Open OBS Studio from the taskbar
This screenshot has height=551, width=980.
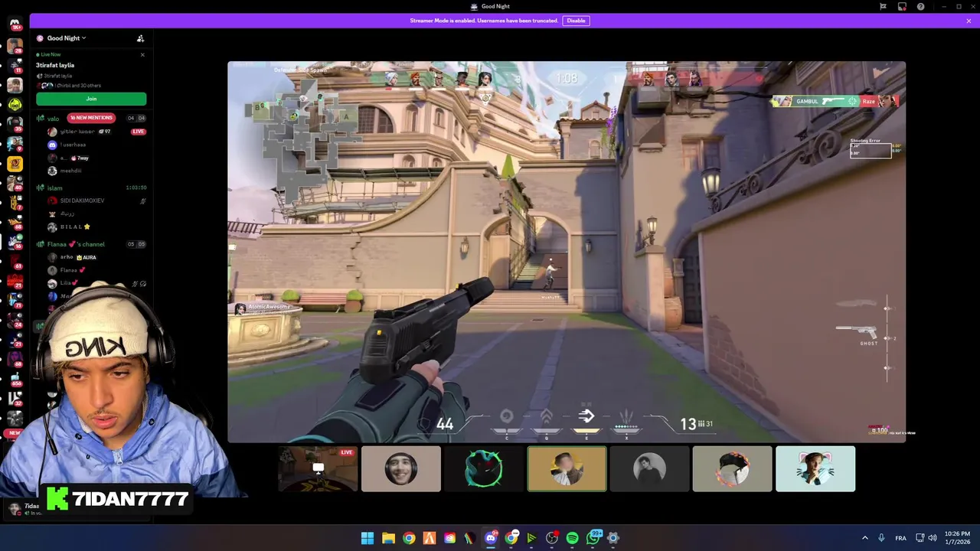click(x=552, y=538)
